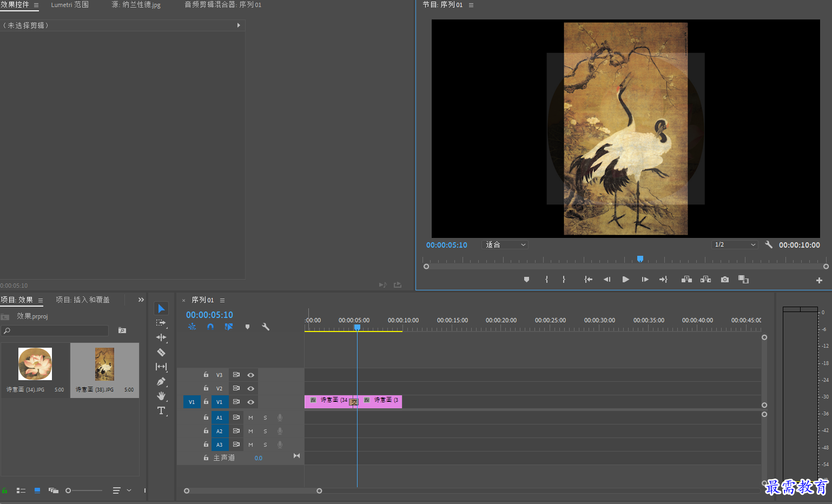Open zoom level dropdown 适合
Viewport: 832px width, 504px height.
click(505, 245)
